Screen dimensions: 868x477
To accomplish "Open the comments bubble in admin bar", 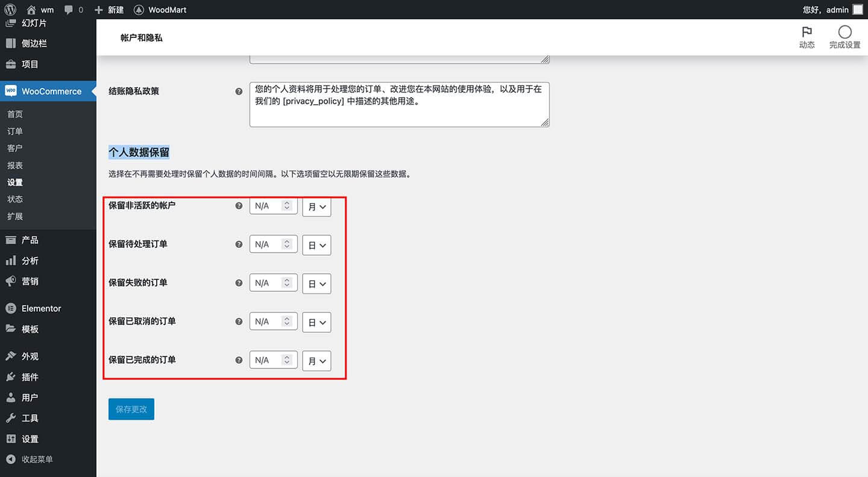I will (74, 10).
